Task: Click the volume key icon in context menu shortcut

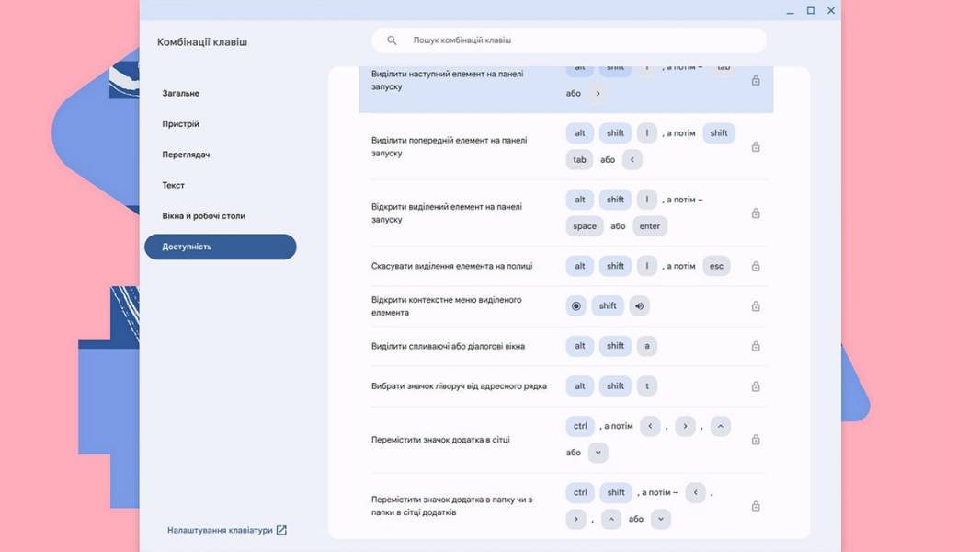Action: point(639,306)
